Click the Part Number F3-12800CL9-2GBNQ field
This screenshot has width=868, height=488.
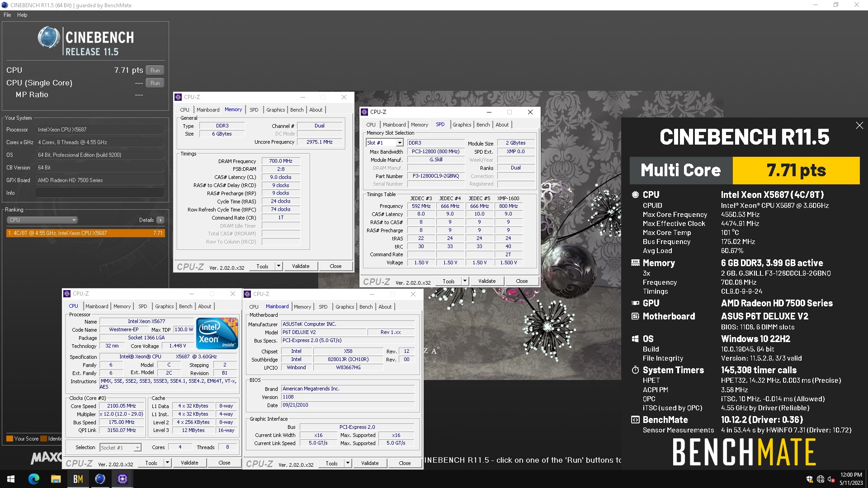[436, 176]
